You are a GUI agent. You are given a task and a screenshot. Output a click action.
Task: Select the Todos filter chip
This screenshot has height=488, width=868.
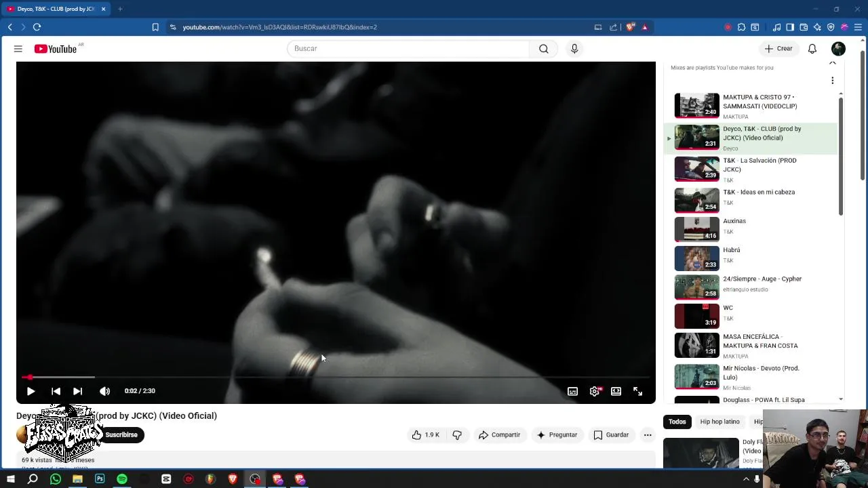tap(677, 422)
